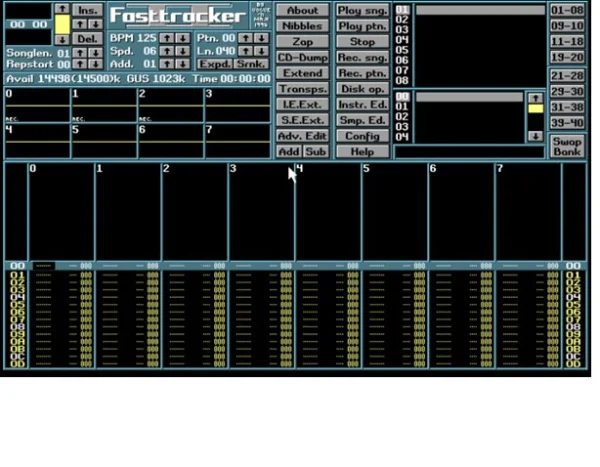Open the Extend view
This screenshot has height=467, width=600.
301,73
